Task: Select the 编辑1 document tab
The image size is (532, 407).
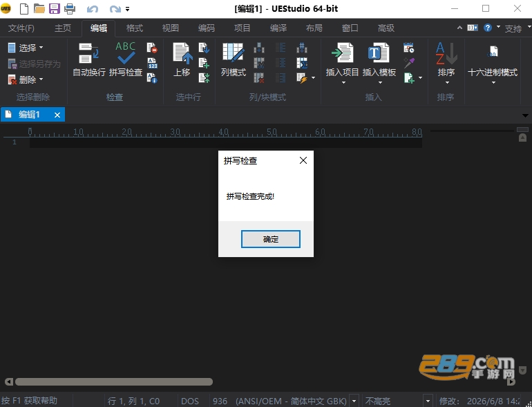Action: click(29, 115)
